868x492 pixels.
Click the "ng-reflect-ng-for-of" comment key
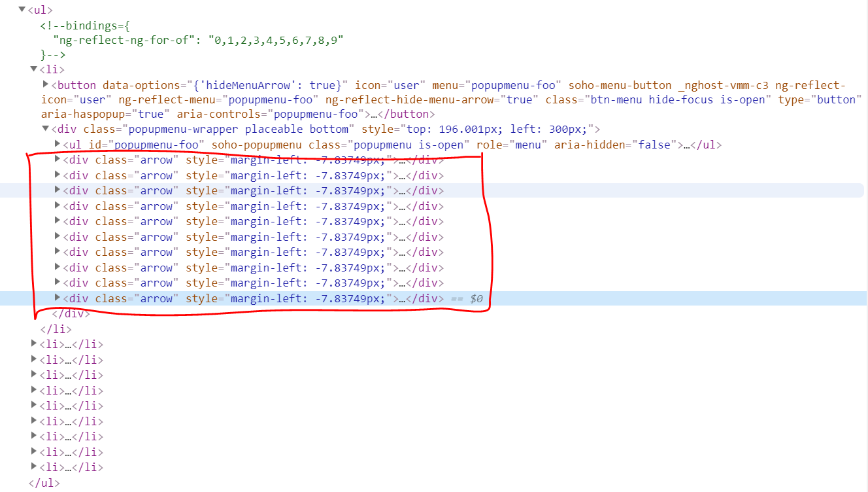[127, 41]
